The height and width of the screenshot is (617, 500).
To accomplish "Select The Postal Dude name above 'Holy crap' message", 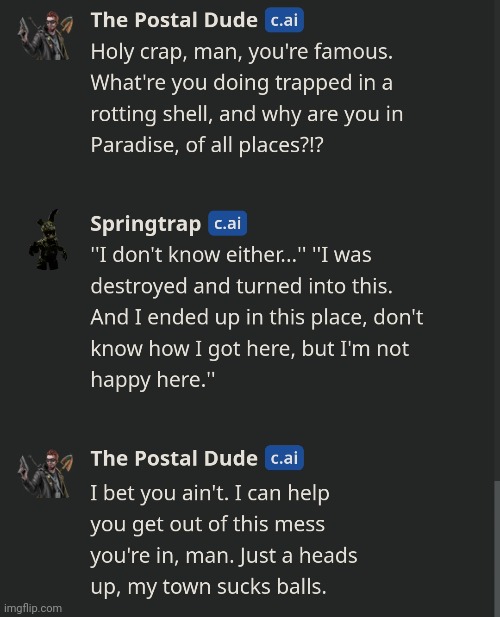I will pos(174,20).
